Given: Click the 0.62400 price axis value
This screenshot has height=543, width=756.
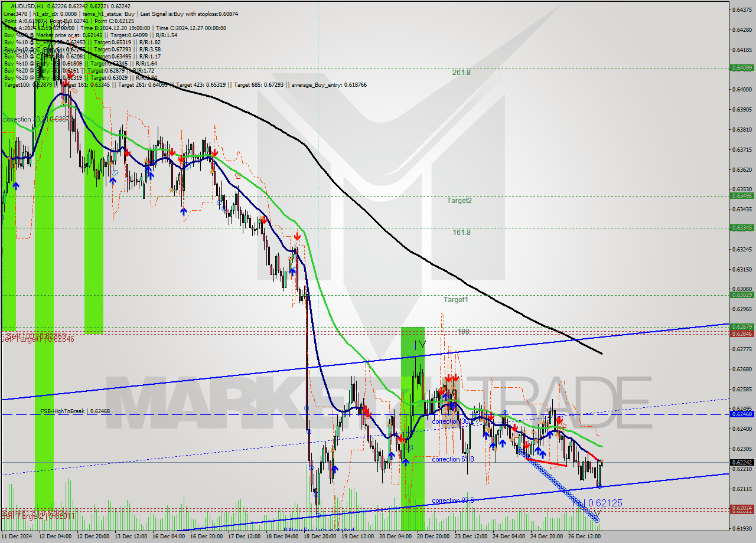Looking at the screenshot, I should coord(741,428).
